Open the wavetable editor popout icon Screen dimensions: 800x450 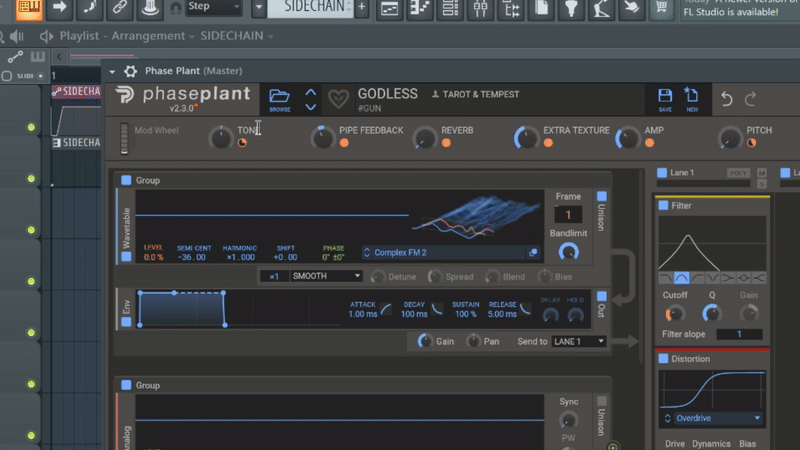pos(533,253)
